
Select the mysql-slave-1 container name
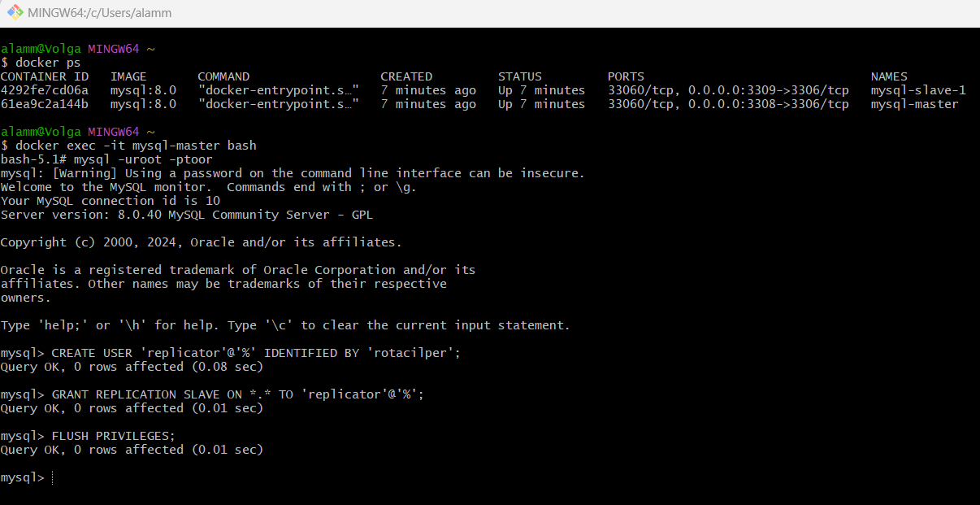click(918, 90)
